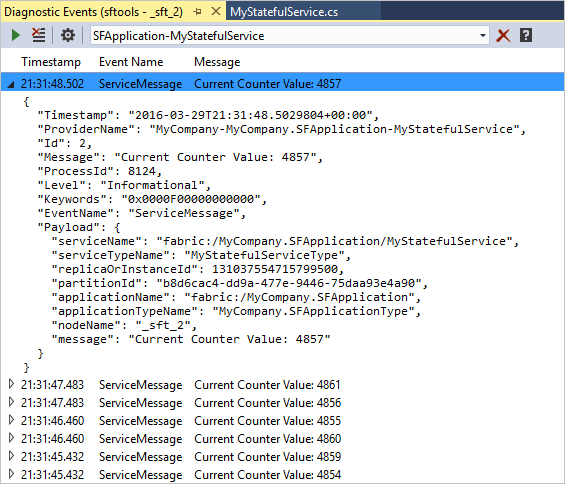Viewport: 565px width, 484px height.
Task: Click the "nodeName": "_sft_2" line
Action: (x=124, y=325)
